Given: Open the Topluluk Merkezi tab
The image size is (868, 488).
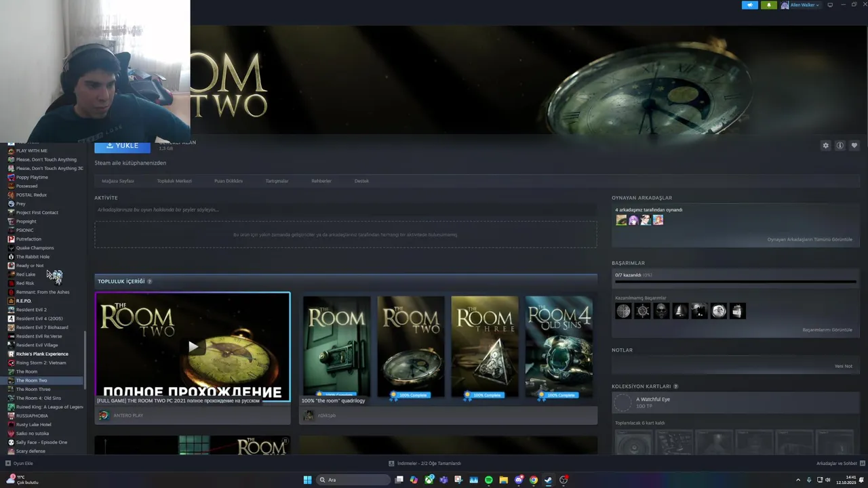Looking at the screenshot, I should click(174, 181).
